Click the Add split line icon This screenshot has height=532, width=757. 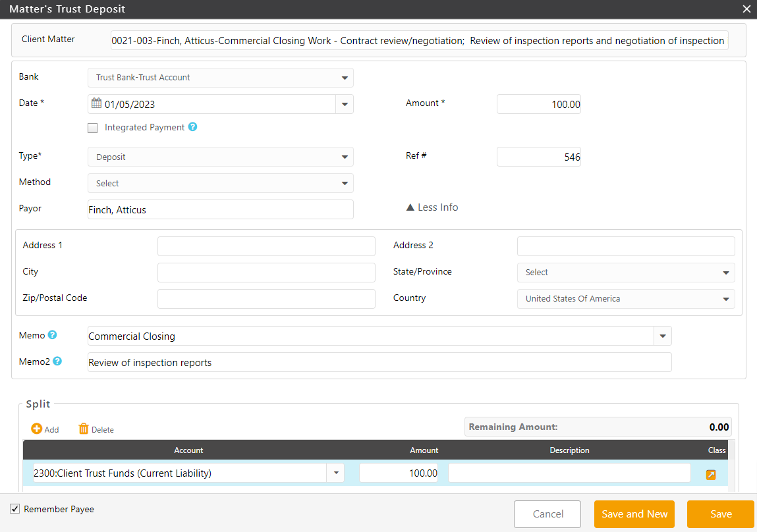point(37,429)
